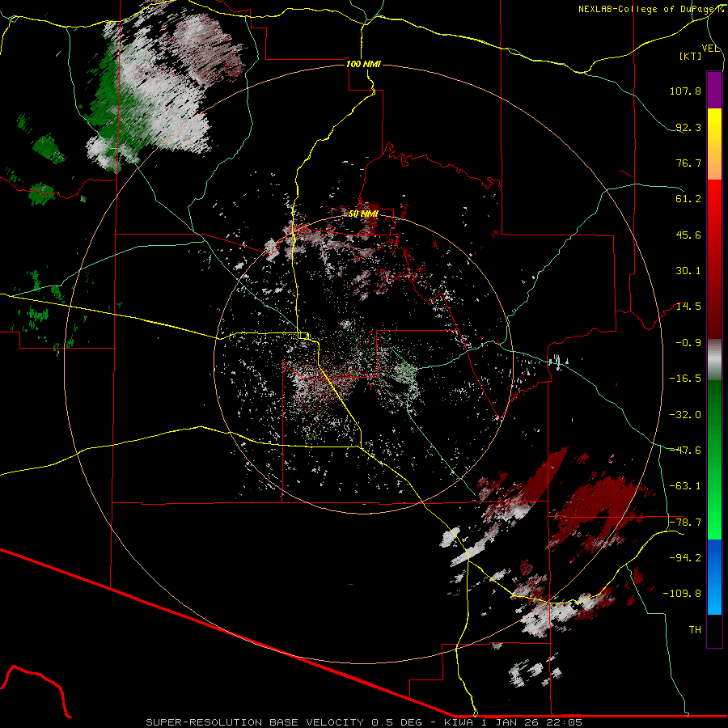Click the -109.8 legend value
This screenshot has height=728, width=728.
coord(683,594)
